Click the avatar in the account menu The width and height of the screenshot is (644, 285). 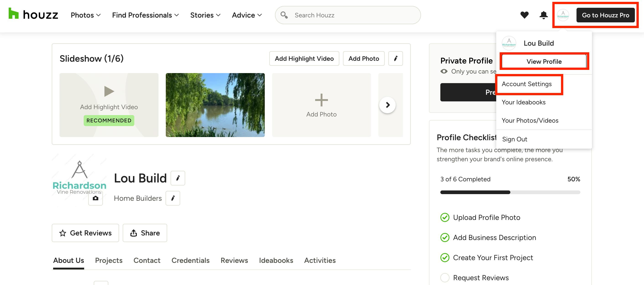point(509,43)
